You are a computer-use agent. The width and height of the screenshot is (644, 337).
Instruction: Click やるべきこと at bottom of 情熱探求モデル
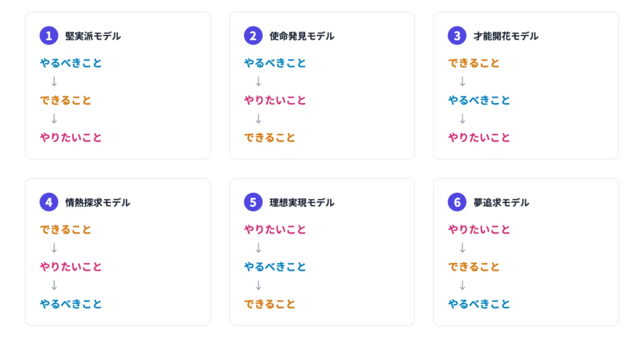[71, 304]
